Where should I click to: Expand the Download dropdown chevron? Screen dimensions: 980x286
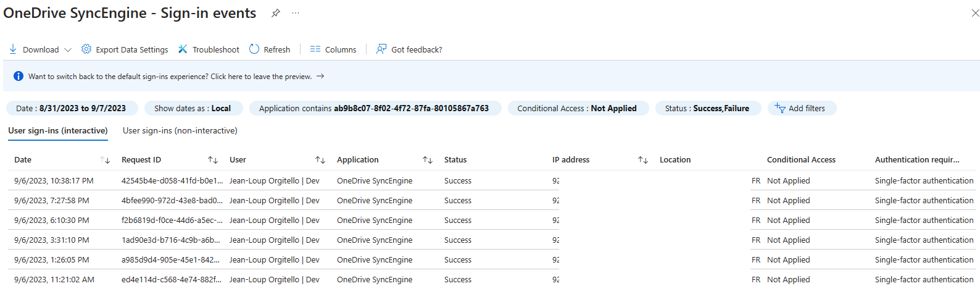pos(68,50)
